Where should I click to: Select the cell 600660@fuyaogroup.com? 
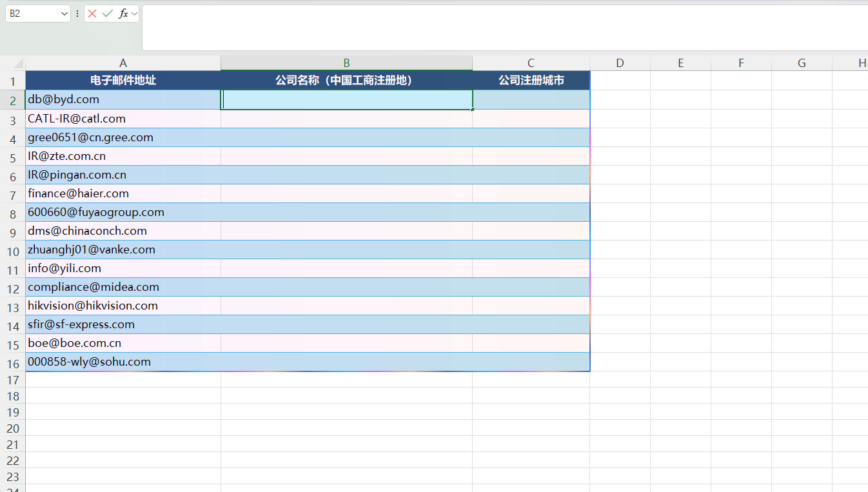click(123, 212)
